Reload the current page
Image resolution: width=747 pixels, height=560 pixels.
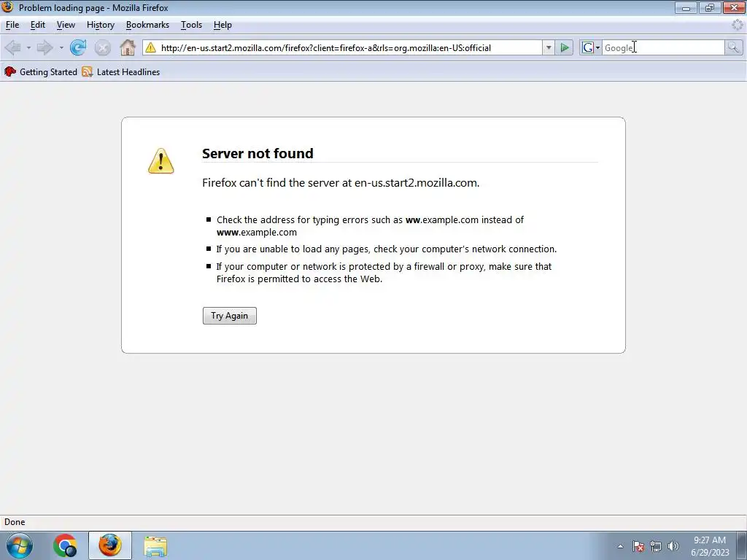coord(78,47)
